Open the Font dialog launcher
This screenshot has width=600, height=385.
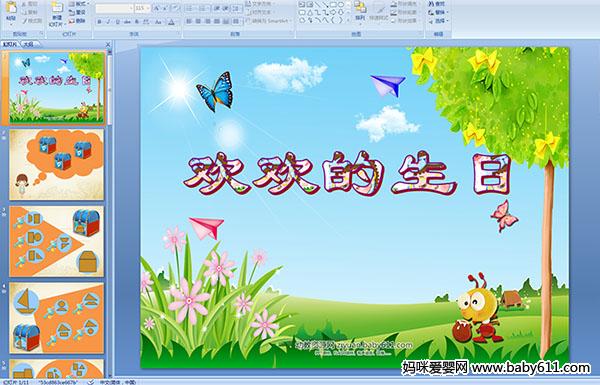pyautogui.click(x=178, y=34)
